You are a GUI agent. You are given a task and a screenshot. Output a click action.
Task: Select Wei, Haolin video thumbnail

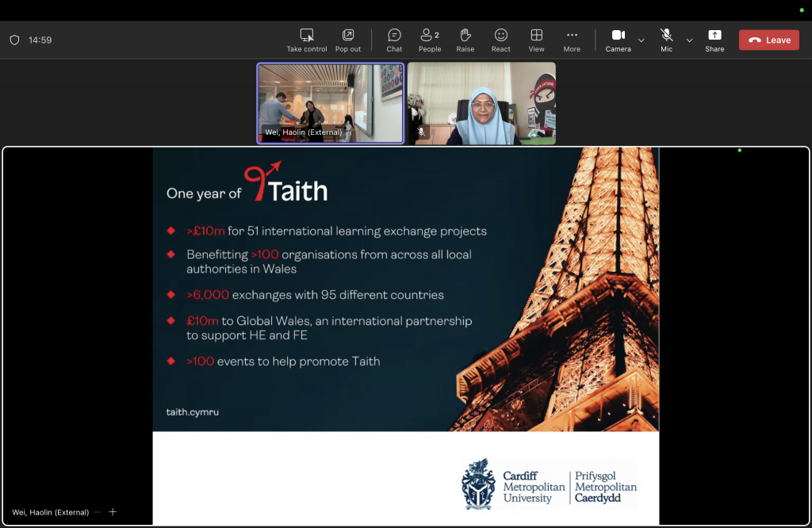[x=331, y=103]
